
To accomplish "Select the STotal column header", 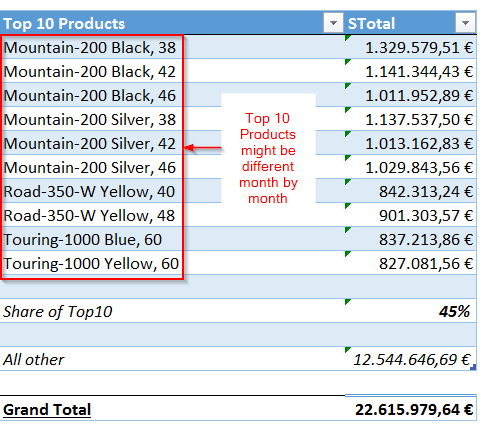I will coord(411,23).
